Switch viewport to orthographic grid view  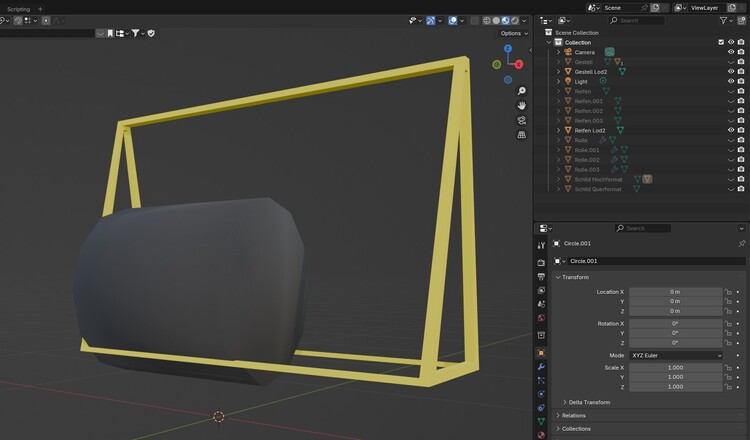[x=521, y=135]
